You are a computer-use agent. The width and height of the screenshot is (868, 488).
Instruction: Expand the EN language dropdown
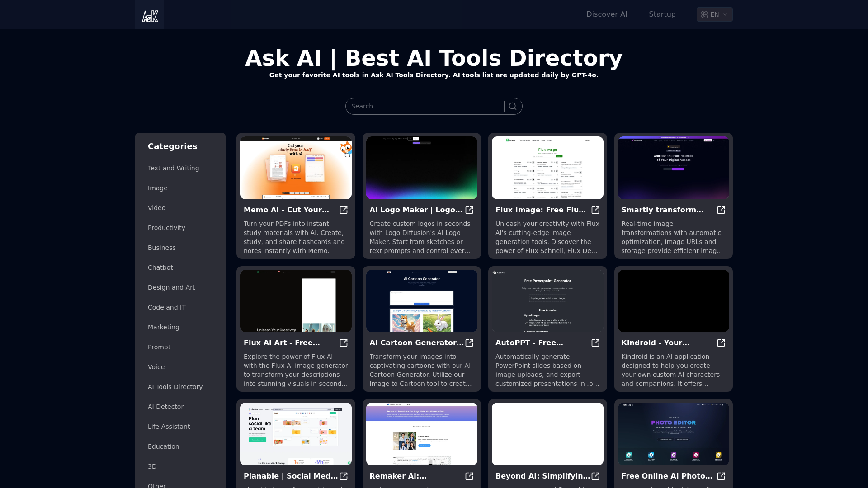tap(715, 14)
